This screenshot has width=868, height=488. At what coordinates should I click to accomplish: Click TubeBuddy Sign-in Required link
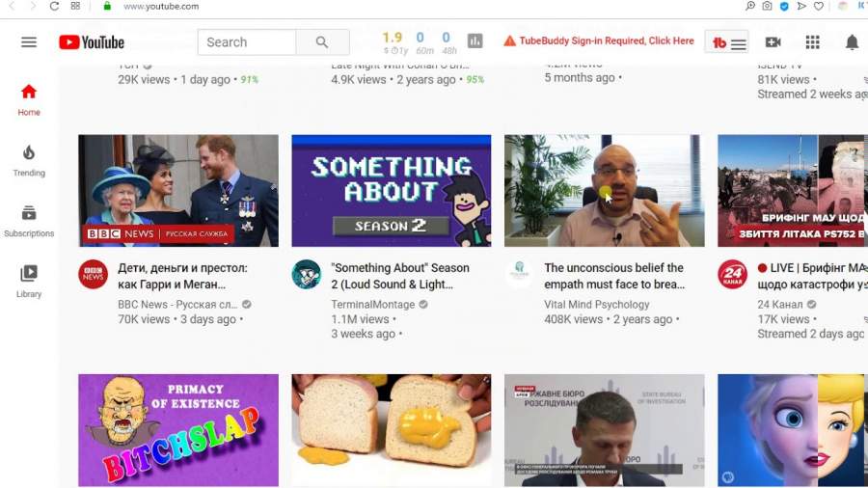pos(607,41)
